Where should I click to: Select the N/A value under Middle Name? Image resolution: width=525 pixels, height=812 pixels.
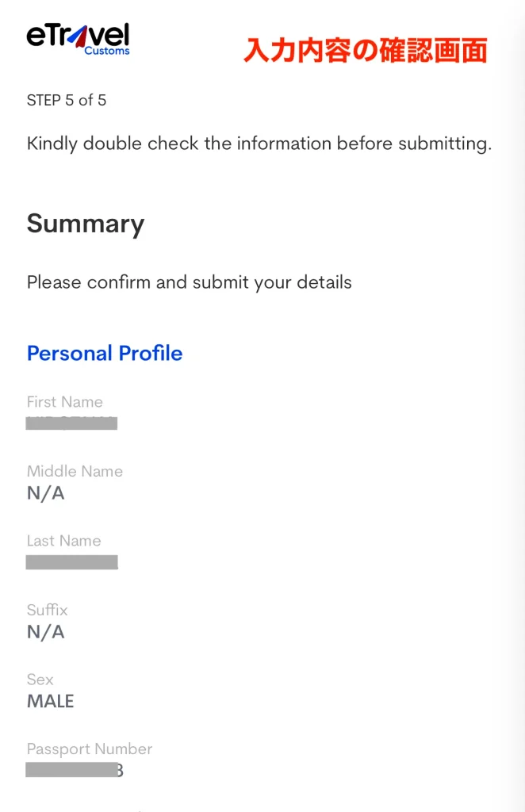pyautogui.click(x=46, y=493)
